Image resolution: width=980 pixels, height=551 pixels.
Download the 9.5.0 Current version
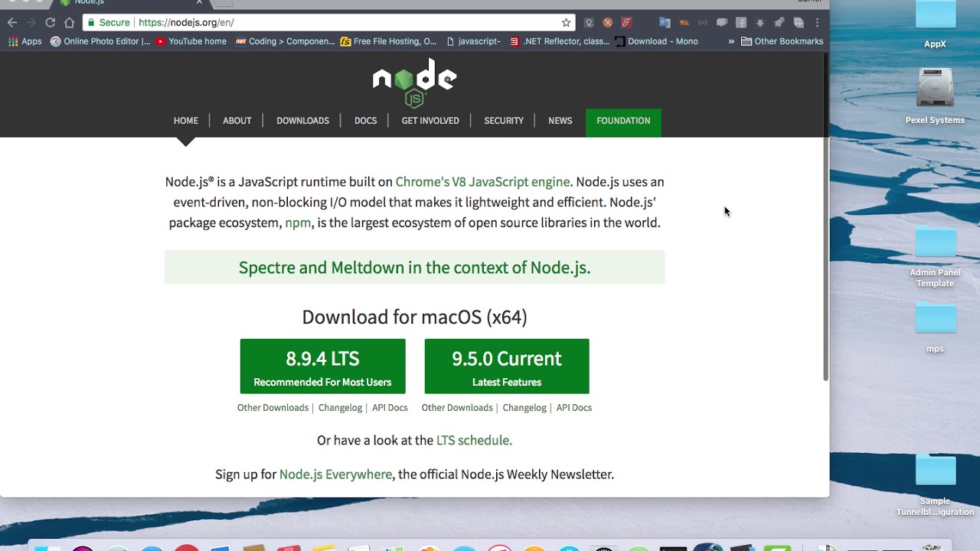tap(507, 367)
